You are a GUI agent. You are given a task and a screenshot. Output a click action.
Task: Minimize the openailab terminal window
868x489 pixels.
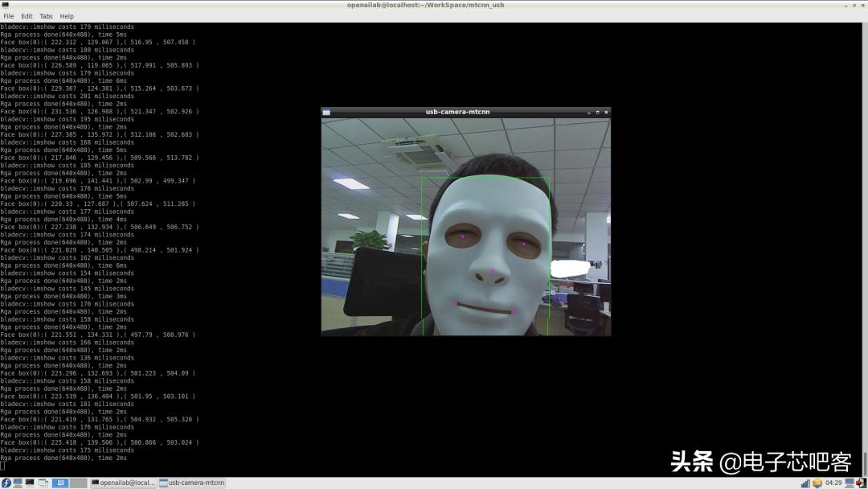pos(845,6)
